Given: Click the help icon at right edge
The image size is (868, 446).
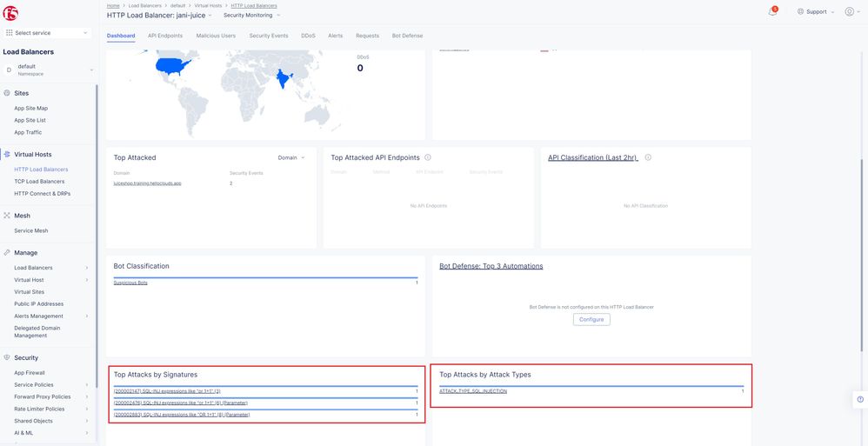Looking at the screenshot, I should 860,399.
